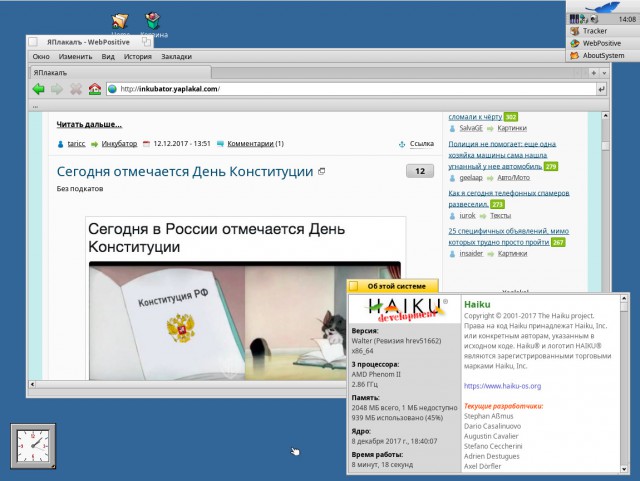Click the zoom button in the WebPositive title tab

[146, 42]
